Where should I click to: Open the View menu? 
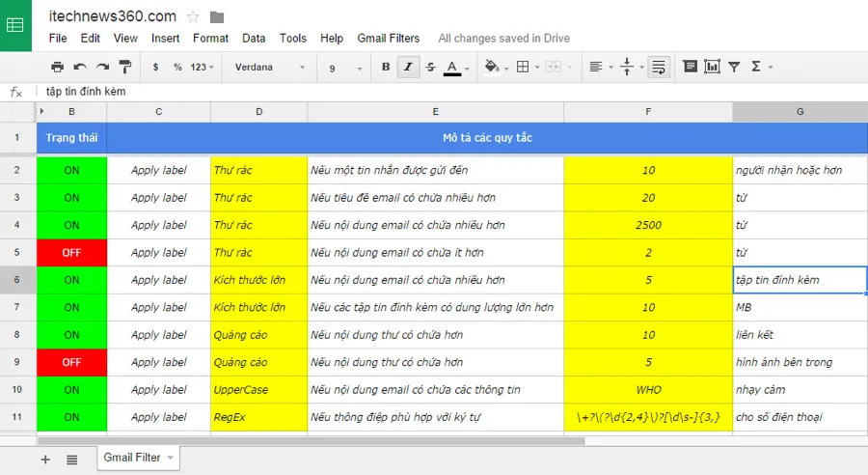[x=125, y=39]
